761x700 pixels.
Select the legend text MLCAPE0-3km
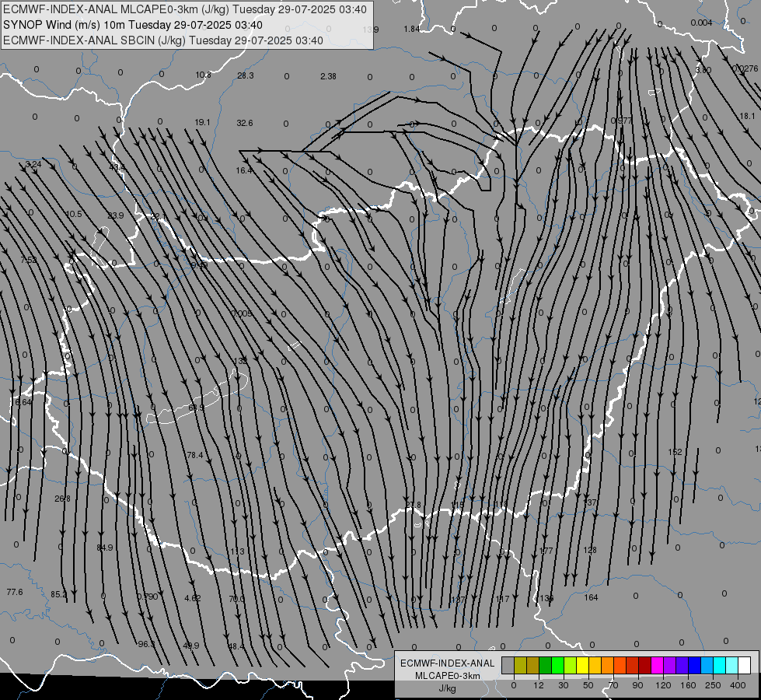tap(447, 676)
